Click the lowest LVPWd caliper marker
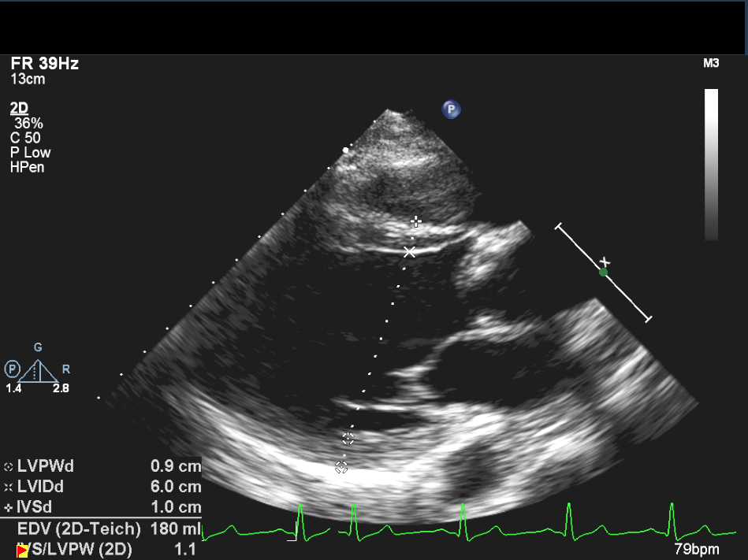Screen dimensions: 748x560 [341, 467]
